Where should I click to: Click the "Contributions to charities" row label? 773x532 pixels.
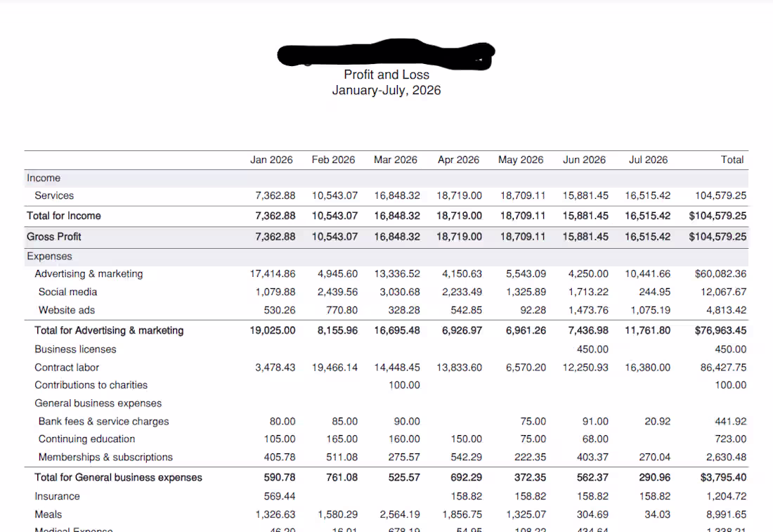click(x=91, y=385)
